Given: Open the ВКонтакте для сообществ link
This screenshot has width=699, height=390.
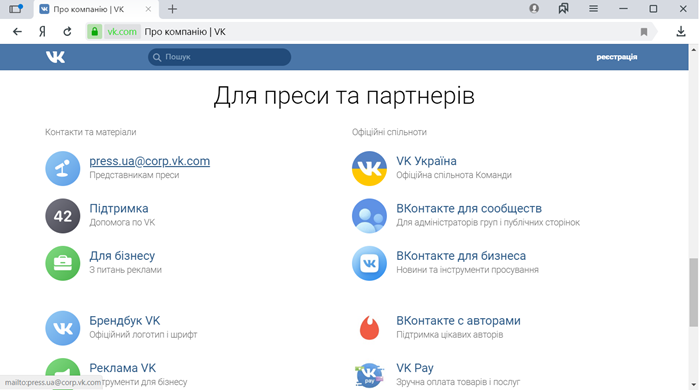Looking at the screenshot, I should pyautogui.click(x=469, y=208).
